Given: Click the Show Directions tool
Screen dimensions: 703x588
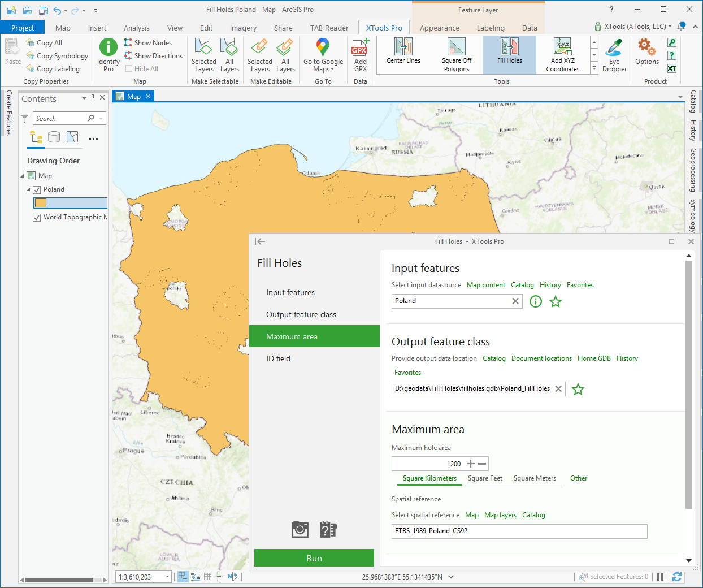Looking at the screenshot, I should click(153, 56).
